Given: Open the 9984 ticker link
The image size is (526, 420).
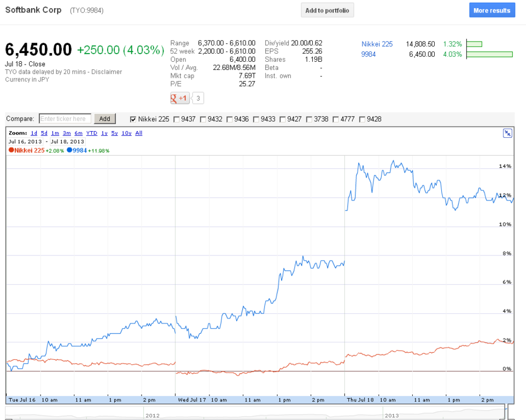Looking at the screenshot, I should (x=368, y=54).
